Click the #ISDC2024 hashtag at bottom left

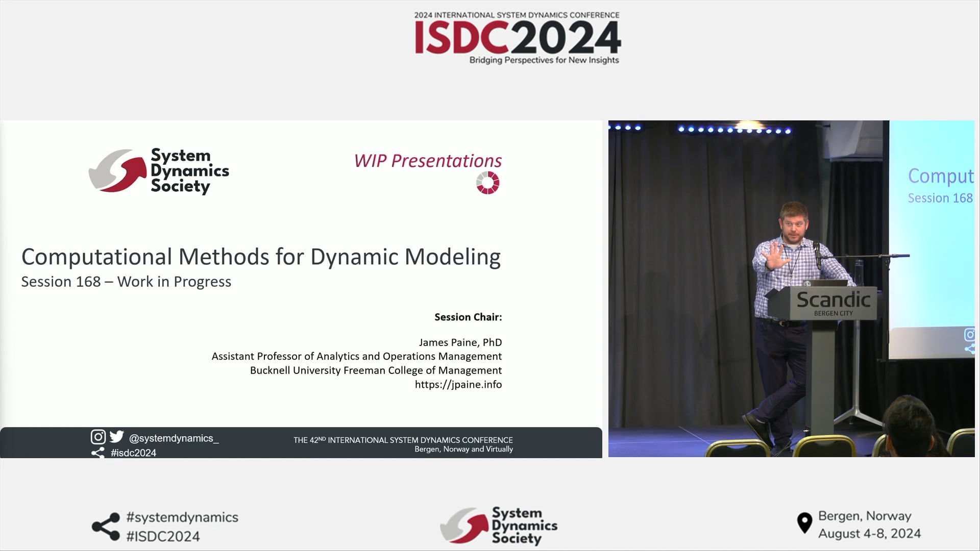(164, 537)
